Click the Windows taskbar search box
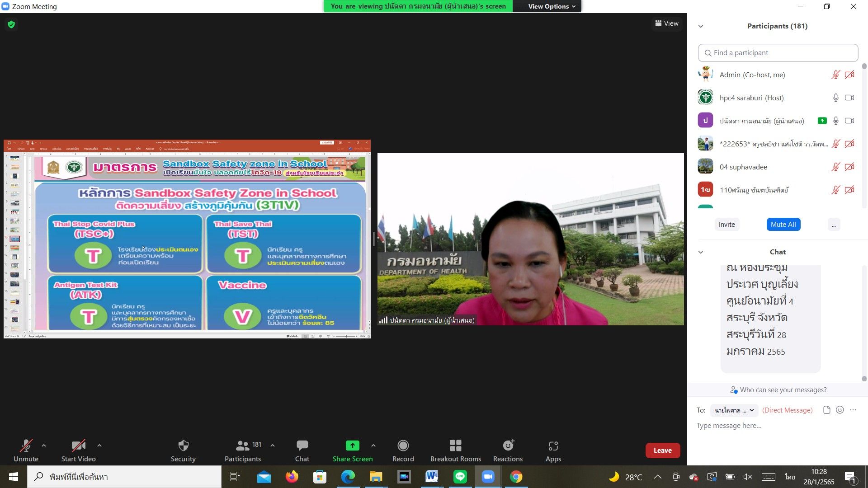Viewport: 868px width, 488px height. coord(124,477)
